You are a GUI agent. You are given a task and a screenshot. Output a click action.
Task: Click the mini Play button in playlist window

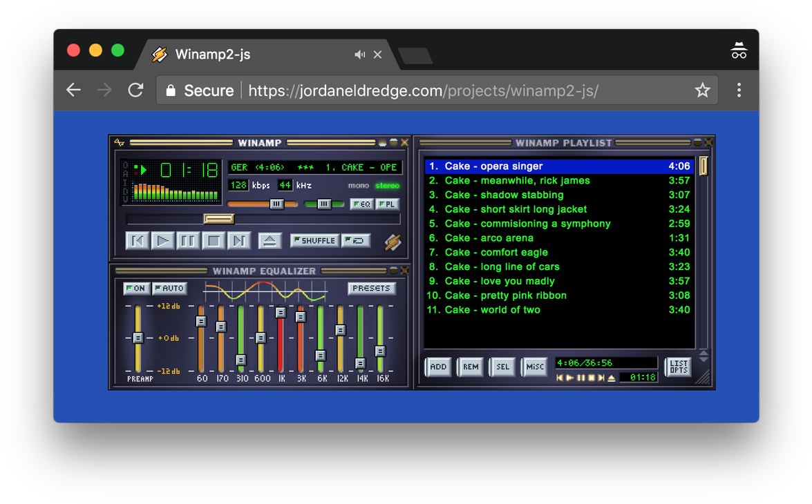(569, 378)
